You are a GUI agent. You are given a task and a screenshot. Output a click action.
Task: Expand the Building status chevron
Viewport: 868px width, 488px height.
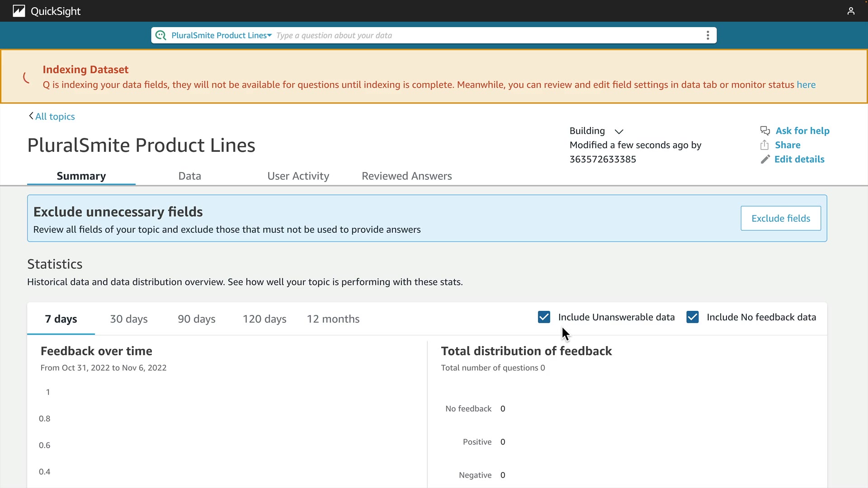click(619, 131)
